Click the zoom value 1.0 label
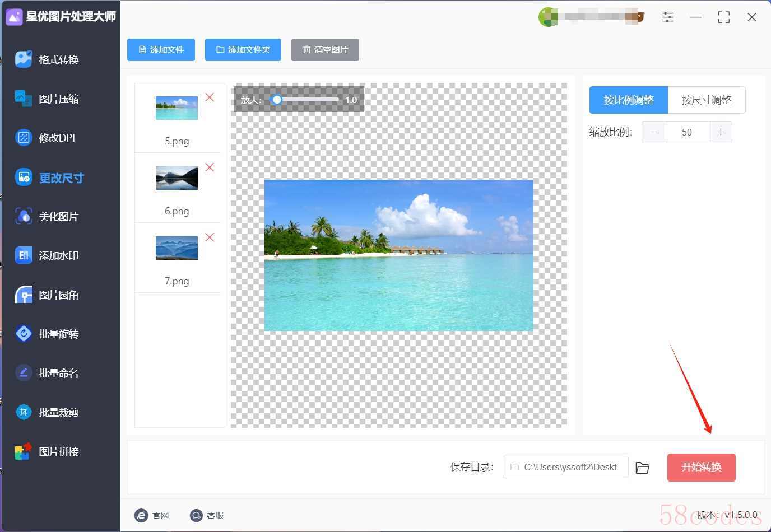This screenshot has height=532, width=771. coord(351,100)
